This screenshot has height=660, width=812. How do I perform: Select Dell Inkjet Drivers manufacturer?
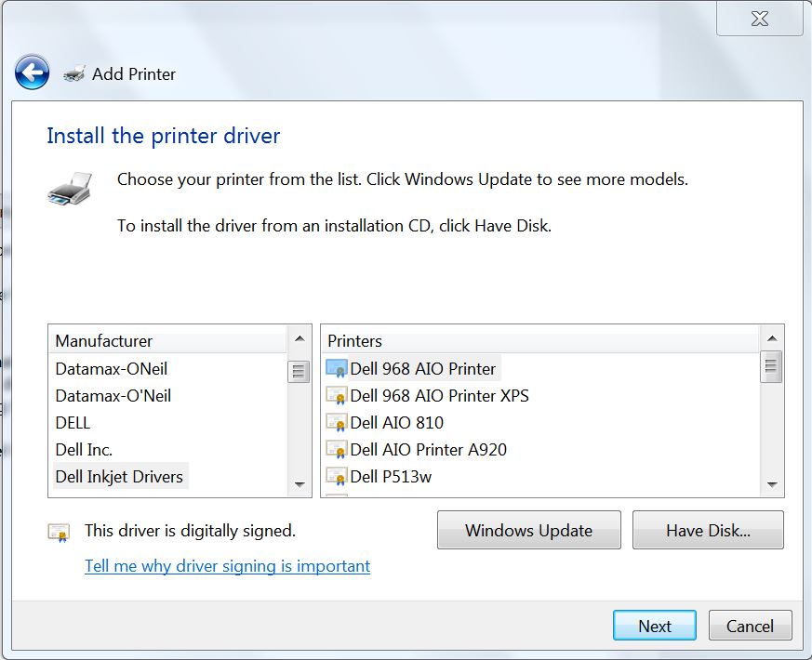[119, 476]
